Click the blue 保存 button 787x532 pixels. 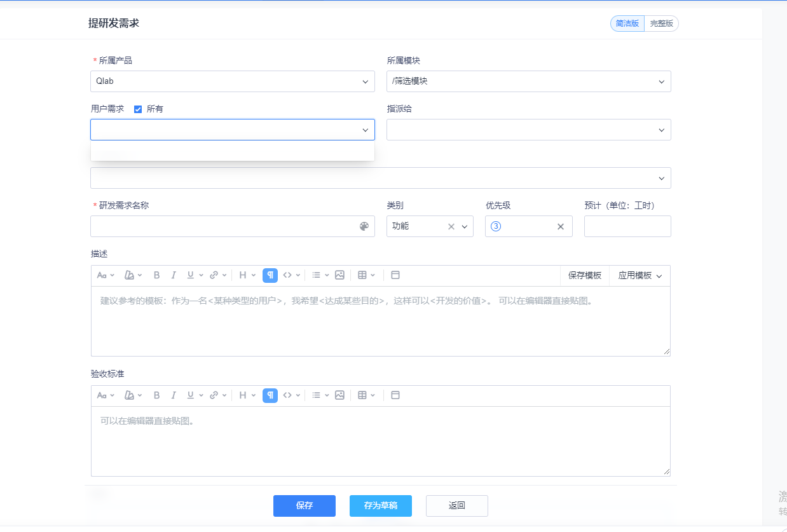(305, 506)
